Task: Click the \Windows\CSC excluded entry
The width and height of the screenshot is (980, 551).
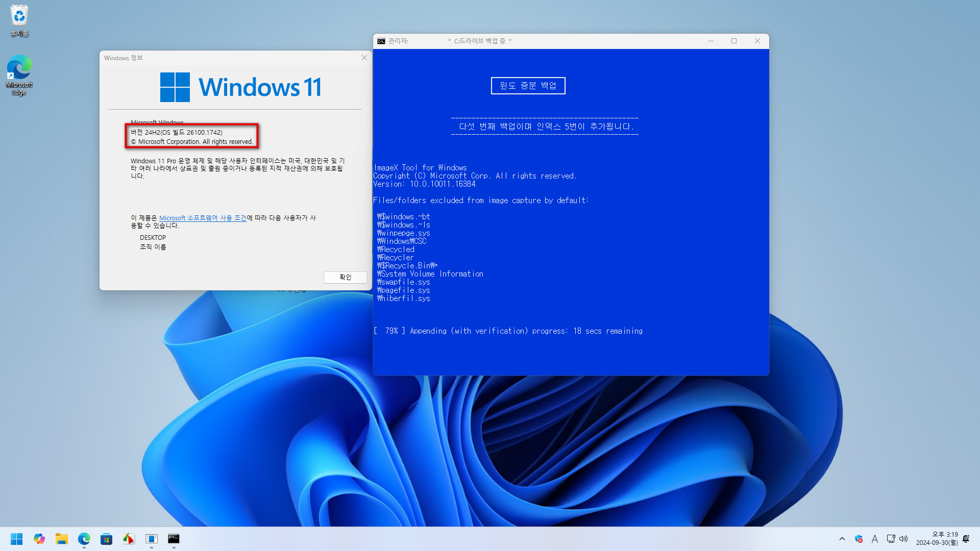Action: [402, 241]
